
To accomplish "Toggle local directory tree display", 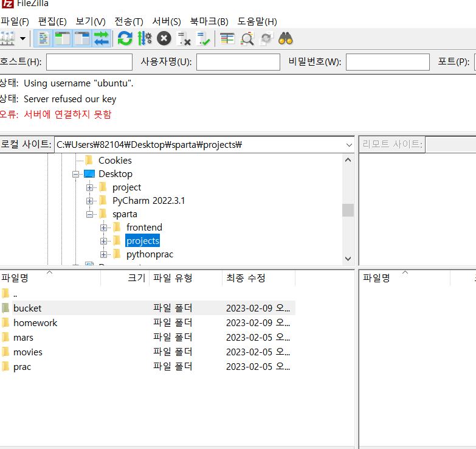I will [x=63, y=38].
